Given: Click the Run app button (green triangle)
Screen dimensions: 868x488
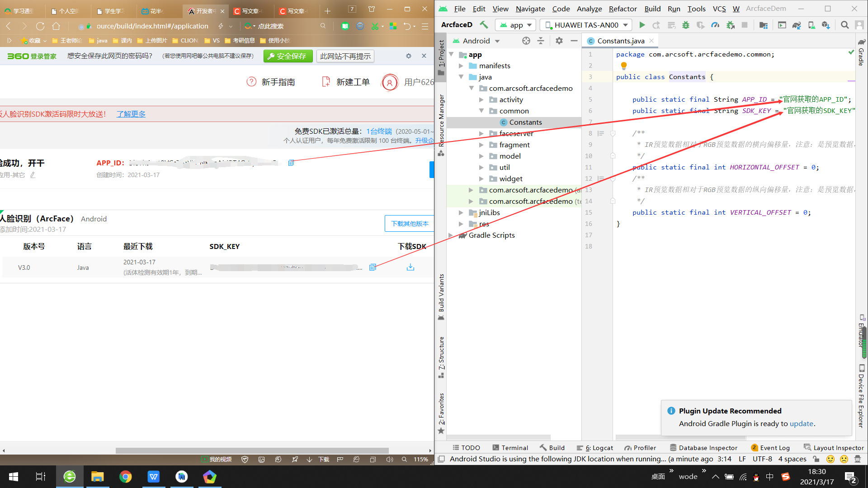Looking at the screenshot, I should (x=642, y=24).
